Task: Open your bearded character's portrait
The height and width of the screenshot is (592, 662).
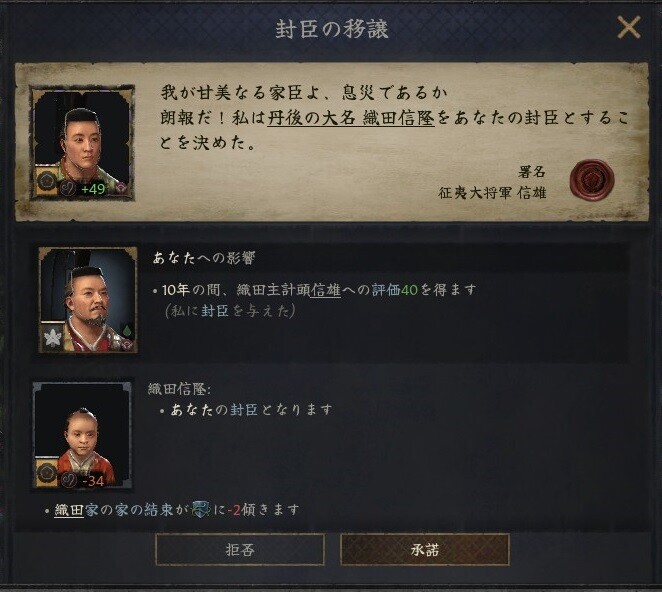Action: (x=88, y=300)
